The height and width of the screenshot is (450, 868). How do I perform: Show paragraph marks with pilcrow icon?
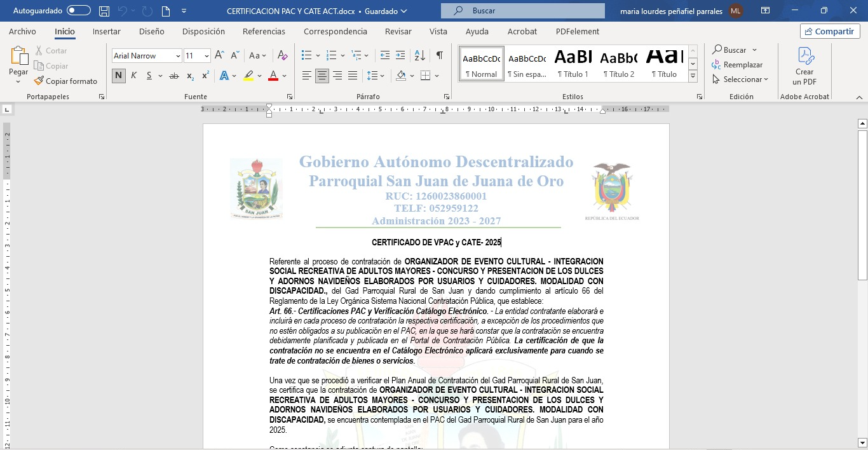pos(439,55)
